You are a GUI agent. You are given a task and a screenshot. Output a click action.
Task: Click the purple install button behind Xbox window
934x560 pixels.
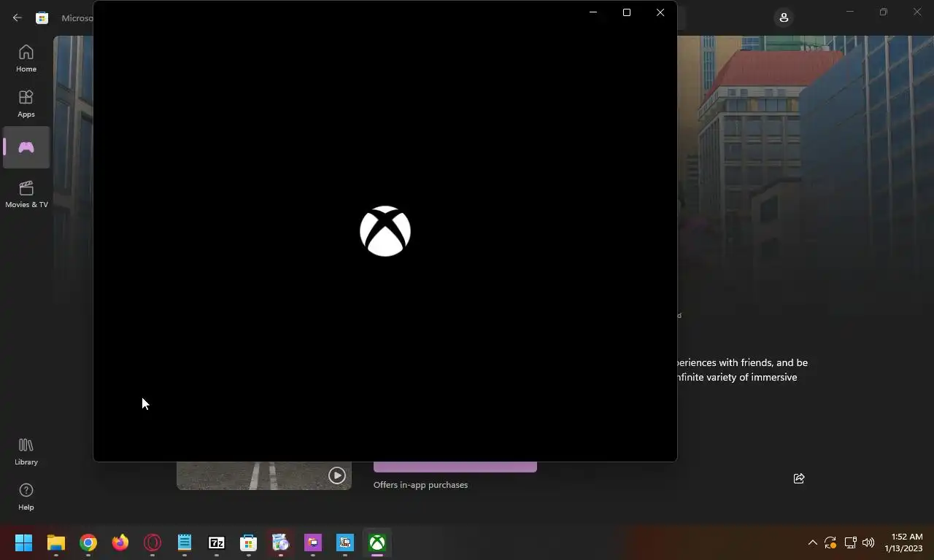pyautogui.click(x=455, y=467)
